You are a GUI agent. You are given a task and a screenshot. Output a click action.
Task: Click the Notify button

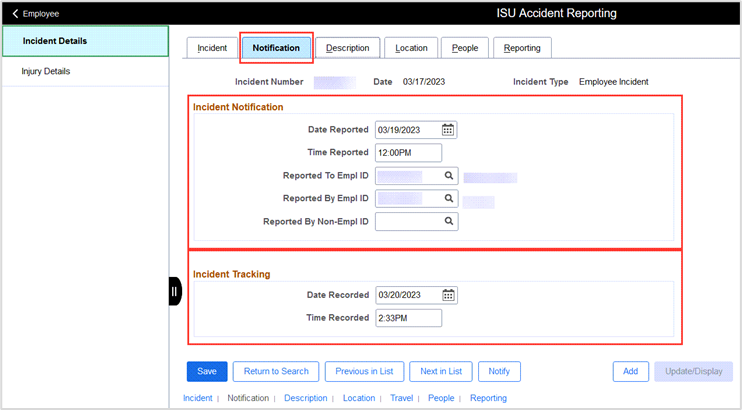[499, 372]
